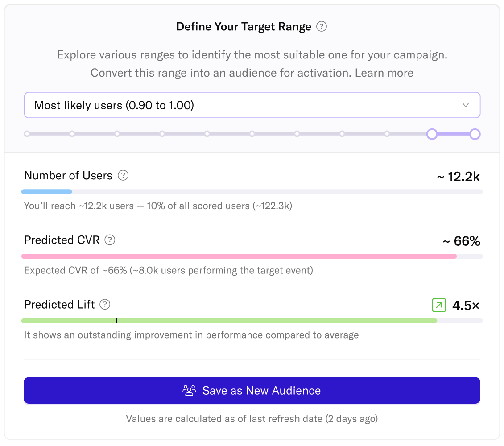
Task: Click Save as New Audience button
Action: (x=252, y=391)
